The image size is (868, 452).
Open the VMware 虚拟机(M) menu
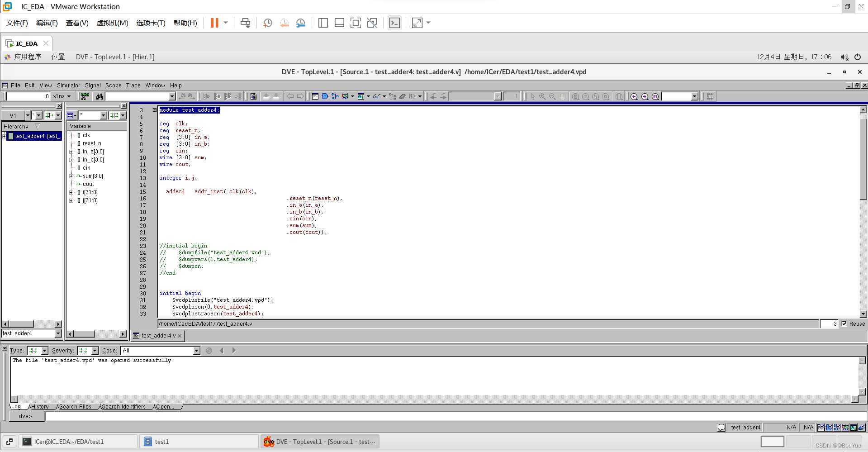[112, 23]
